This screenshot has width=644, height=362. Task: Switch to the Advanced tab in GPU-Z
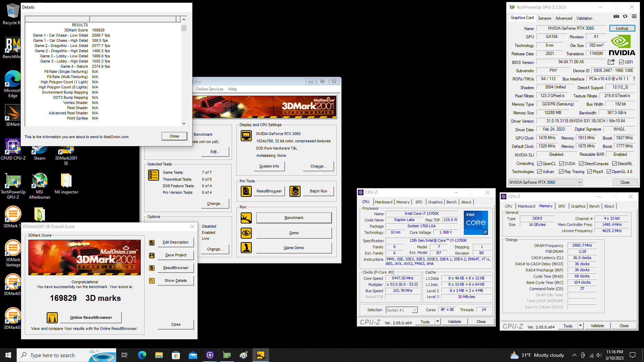[564, 18]
